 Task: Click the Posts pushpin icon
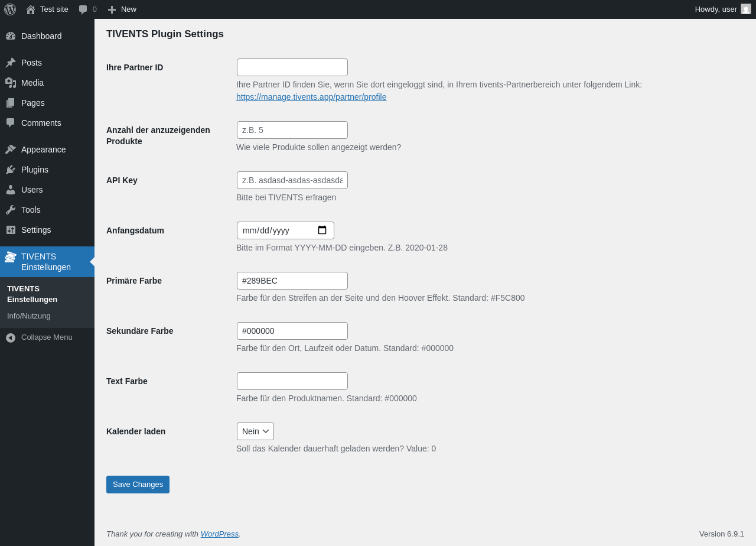(11, 63)
